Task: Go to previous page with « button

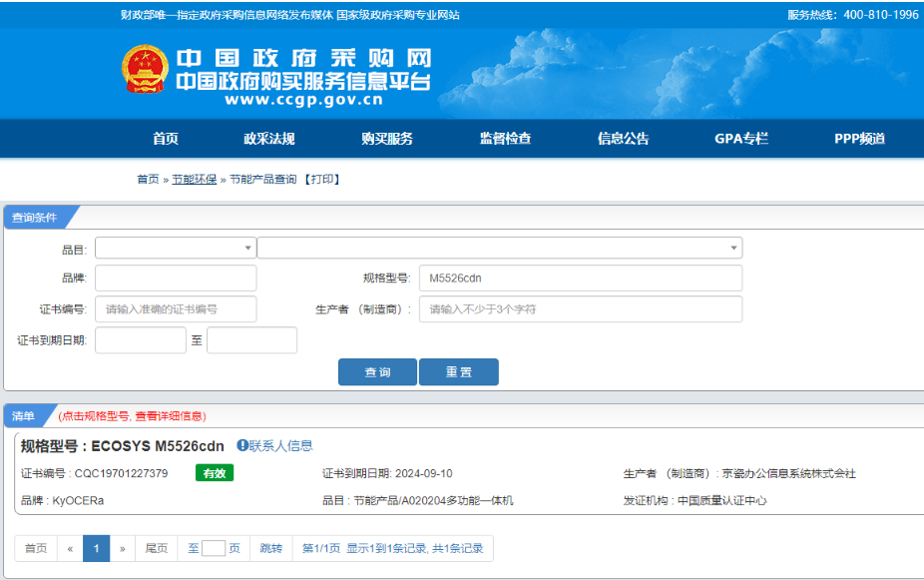Action: pos(70,548)
